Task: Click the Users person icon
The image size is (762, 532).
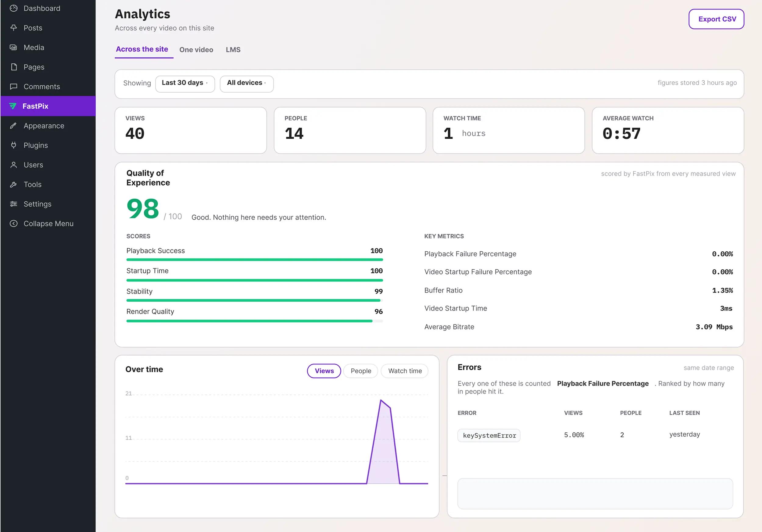Action: [x=14, y=165]
